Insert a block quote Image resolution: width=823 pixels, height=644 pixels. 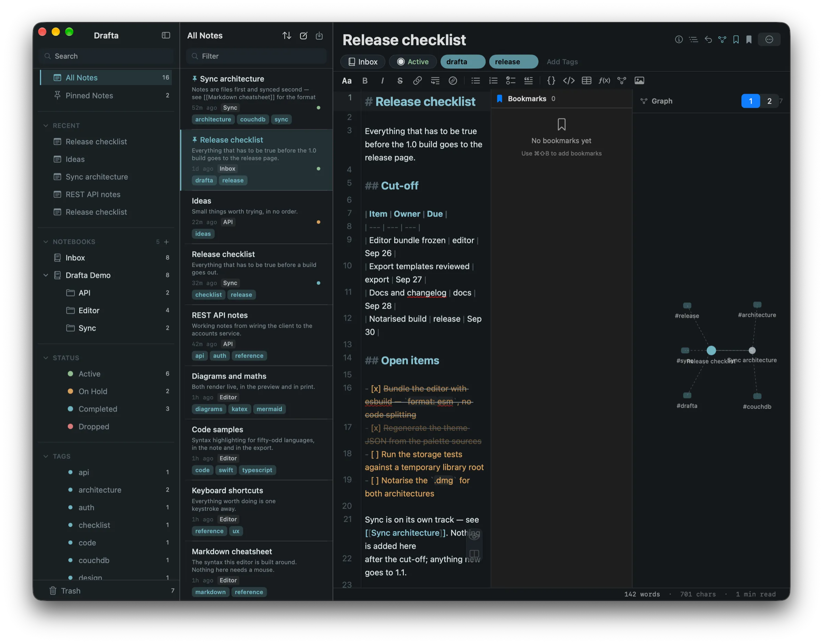click(528, 81)
